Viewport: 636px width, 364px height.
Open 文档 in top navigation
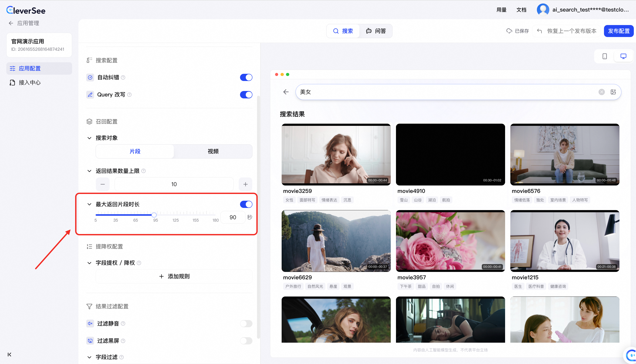[x=521, y=10]
